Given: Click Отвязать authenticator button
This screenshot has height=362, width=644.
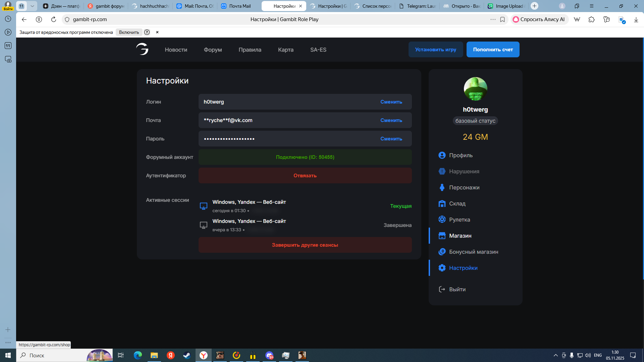Looking at the screenshot, I should click(x=305, y=176).
